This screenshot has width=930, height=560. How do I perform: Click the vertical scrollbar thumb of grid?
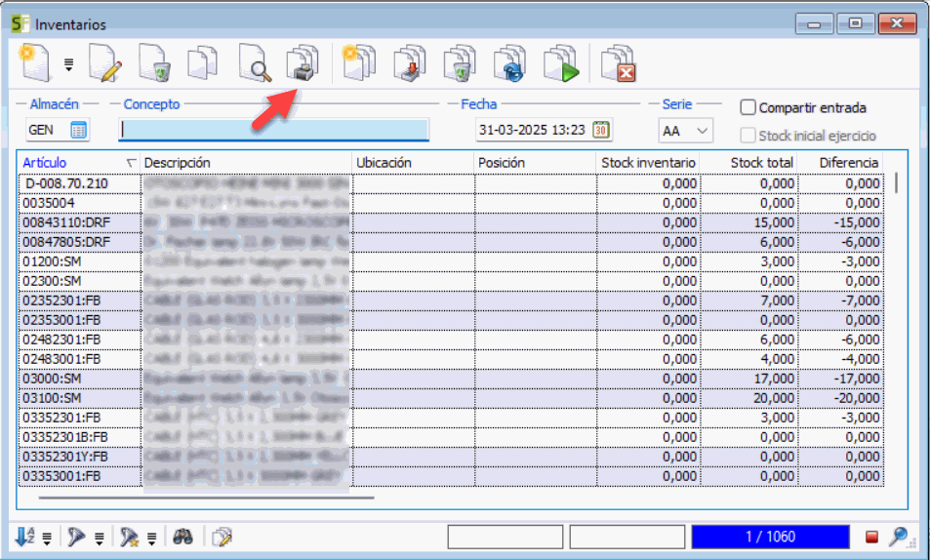tap(896, 182)
